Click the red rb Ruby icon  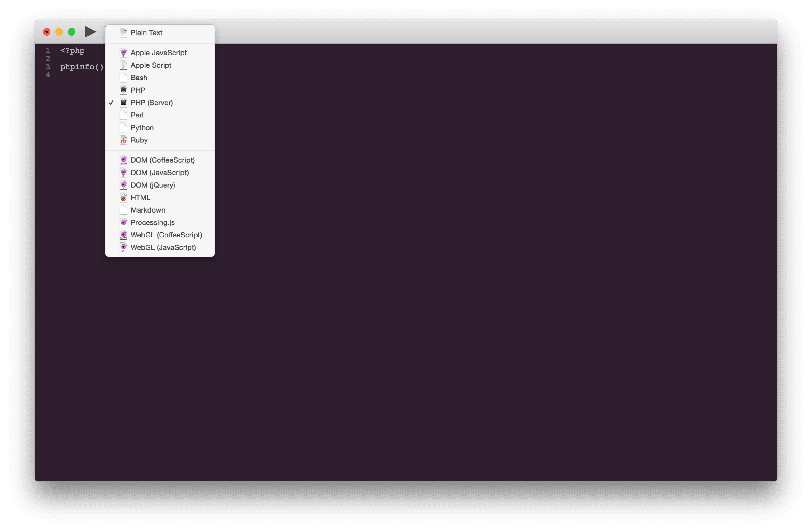pos(123,140)
